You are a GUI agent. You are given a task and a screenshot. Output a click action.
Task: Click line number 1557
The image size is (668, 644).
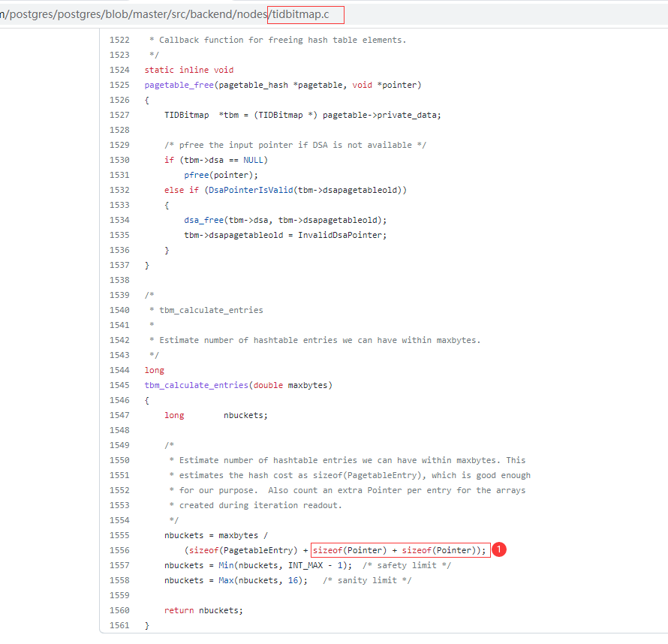119,565
